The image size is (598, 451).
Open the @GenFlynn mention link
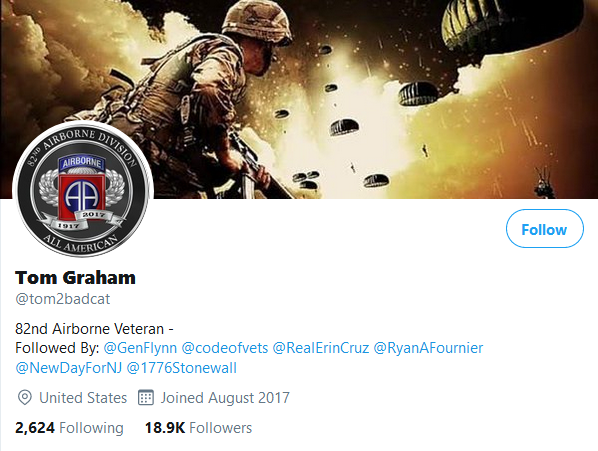(x=140, y=348)
